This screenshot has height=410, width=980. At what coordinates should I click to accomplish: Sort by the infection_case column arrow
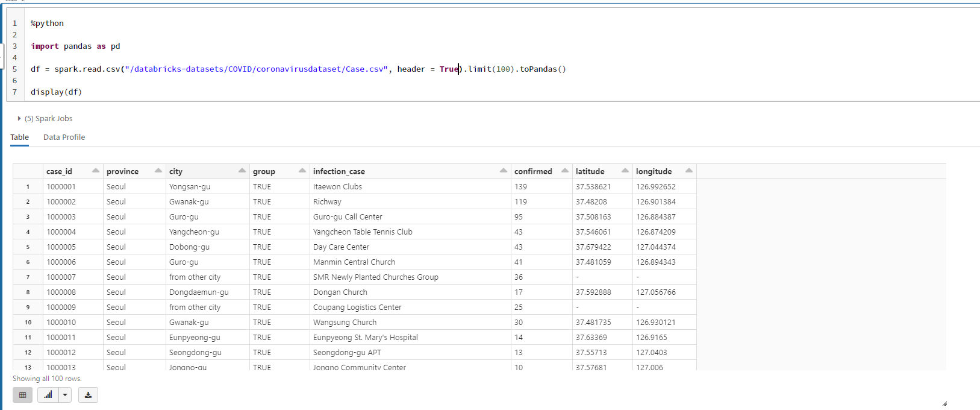point(503,171)
